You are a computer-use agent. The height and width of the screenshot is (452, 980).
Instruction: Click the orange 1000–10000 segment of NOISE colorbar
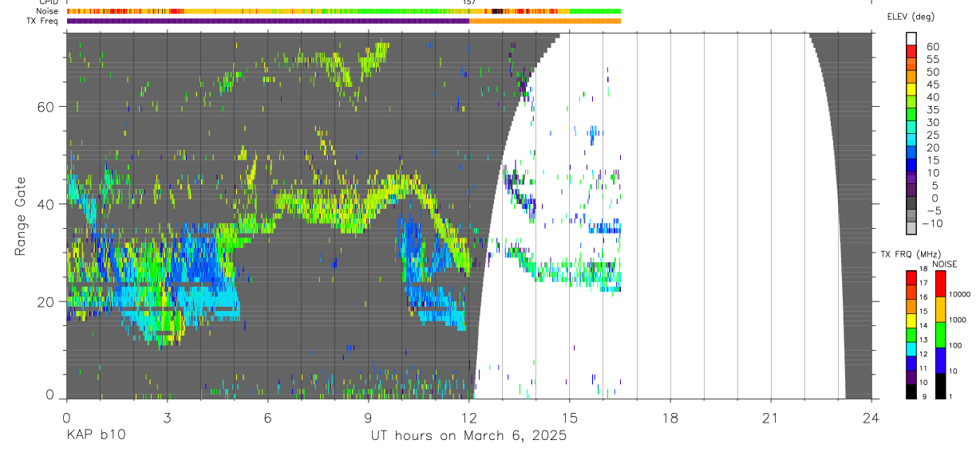click(x=940, y=309)
